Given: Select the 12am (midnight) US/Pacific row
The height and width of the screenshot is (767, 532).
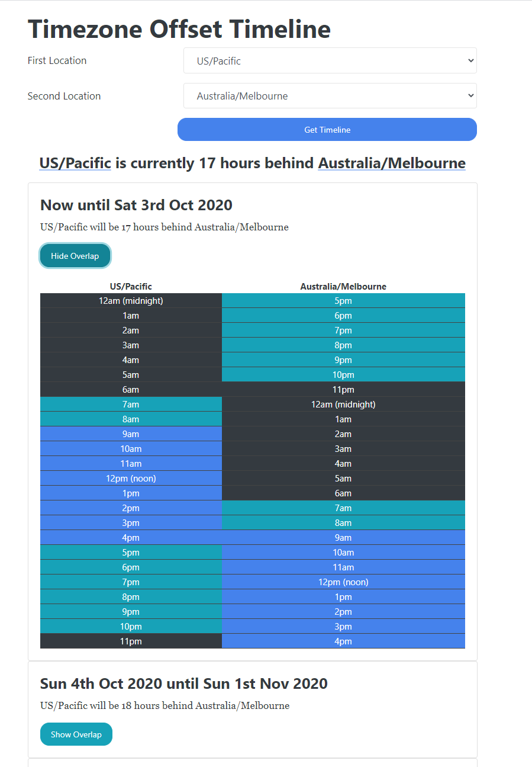Looking at the screenshot, I should point(131,301).
